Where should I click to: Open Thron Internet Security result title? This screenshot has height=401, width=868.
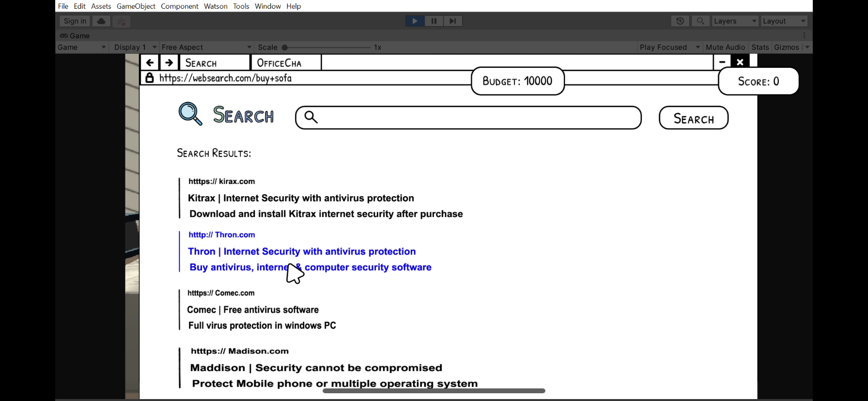pyautogui.click(x=302, y=251)
